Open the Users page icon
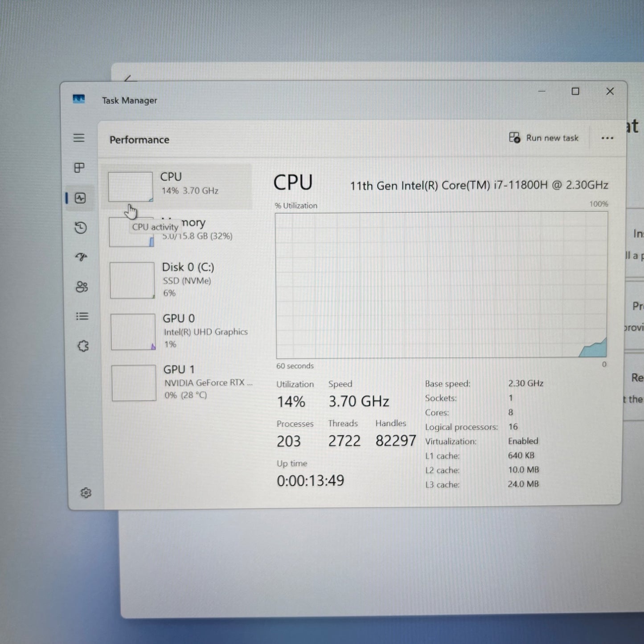This screenshot has width=644, height=644. coord(82,287)
